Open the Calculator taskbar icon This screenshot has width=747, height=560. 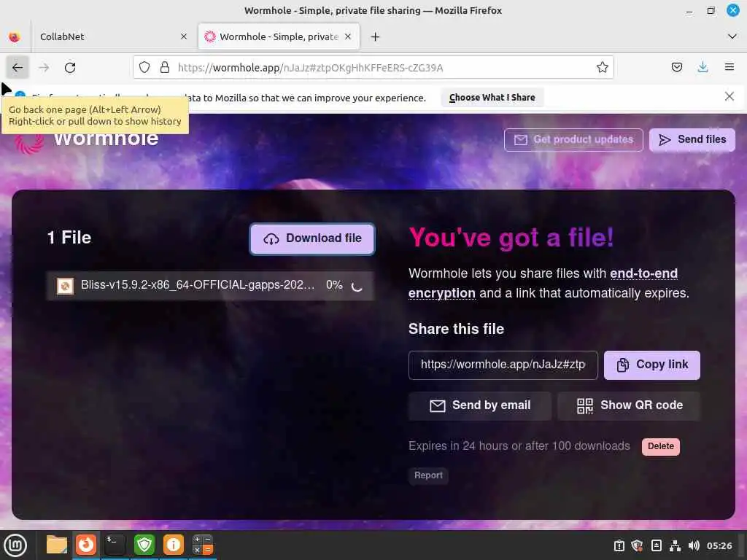pyautogui.click(x=203, y=545)
